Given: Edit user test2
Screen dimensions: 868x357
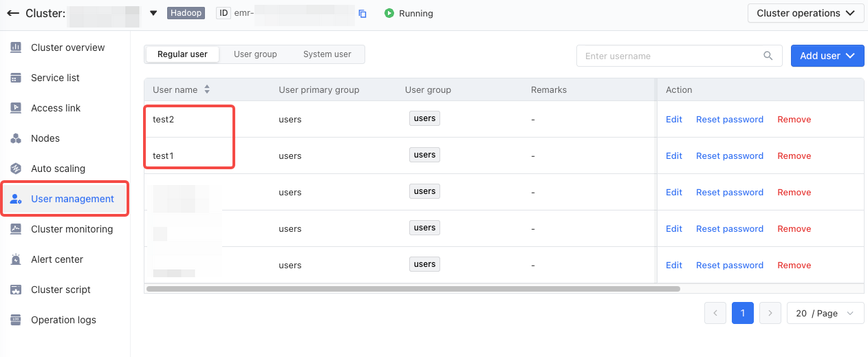Looking at the screenshot, I should tap(674, 119).
